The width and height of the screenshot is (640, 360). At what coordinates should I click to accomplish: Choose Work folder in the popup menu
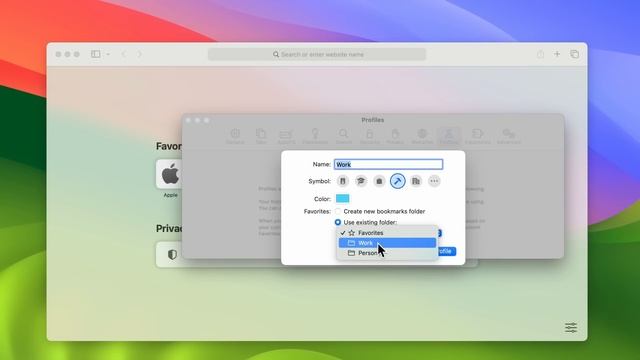tap(387, 243)
